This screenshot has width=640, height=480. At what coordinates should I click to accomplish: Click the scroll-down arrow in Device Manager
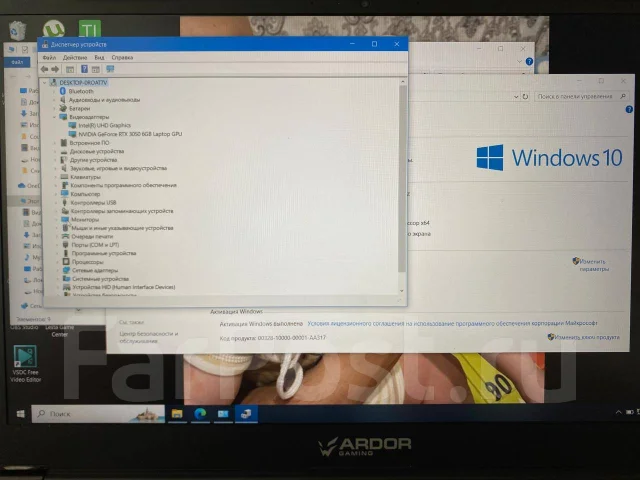402,291
